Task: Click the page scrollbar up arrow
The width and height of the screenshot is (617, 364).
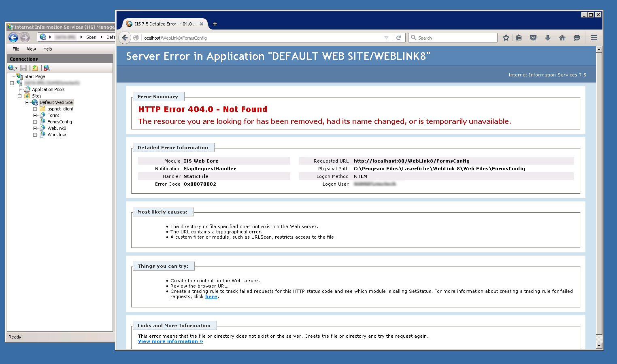Action: (x=599, y=49)
